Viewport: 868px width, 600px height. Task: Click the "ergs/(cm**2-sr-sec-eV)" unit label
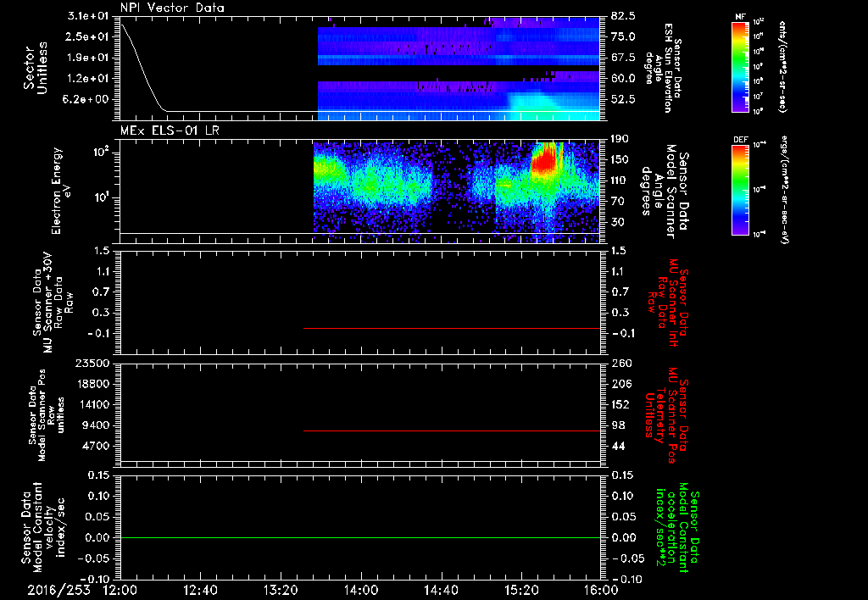tap(784, 190)
